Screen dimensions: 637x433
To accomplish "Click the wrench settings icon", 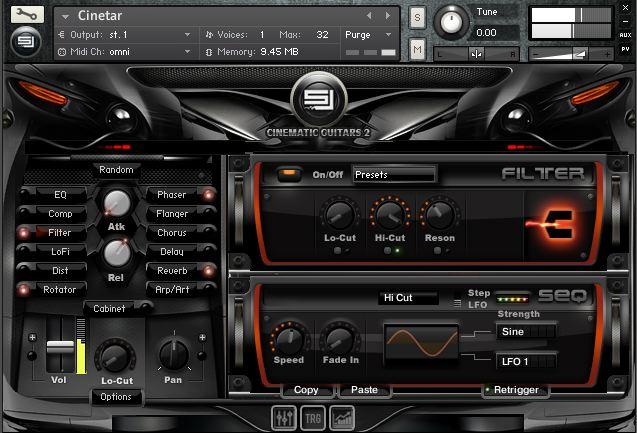I will (27, 15).
